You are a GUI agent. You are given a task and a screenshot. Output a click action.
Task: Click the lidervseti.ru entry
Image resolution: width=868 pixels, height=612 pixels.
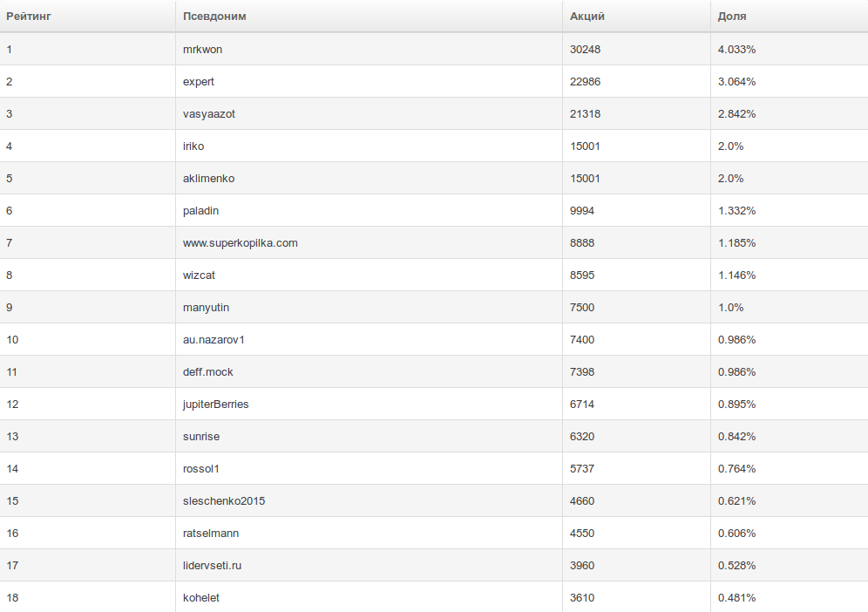212,566
